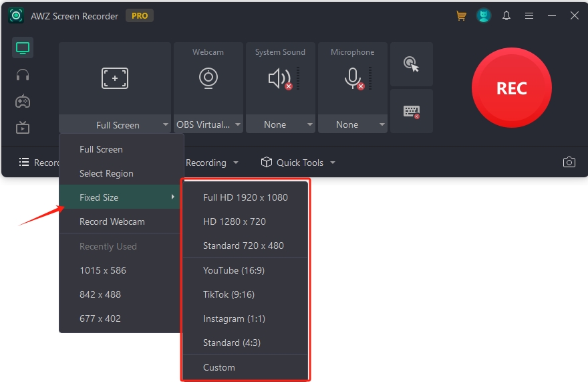The width and height of the screenshot is (588, 382).
Task: Toggle the microphone icon
Action: [353, 78]
